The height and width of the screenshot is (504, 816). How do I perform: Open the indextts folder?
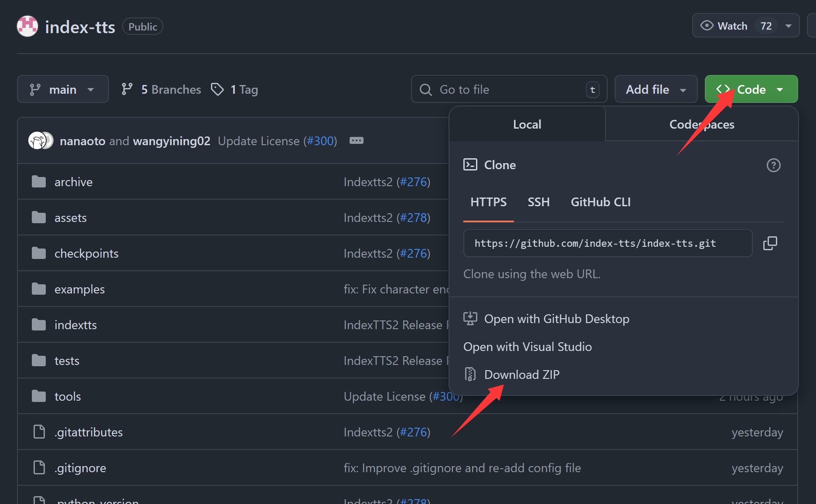point(75,325)
